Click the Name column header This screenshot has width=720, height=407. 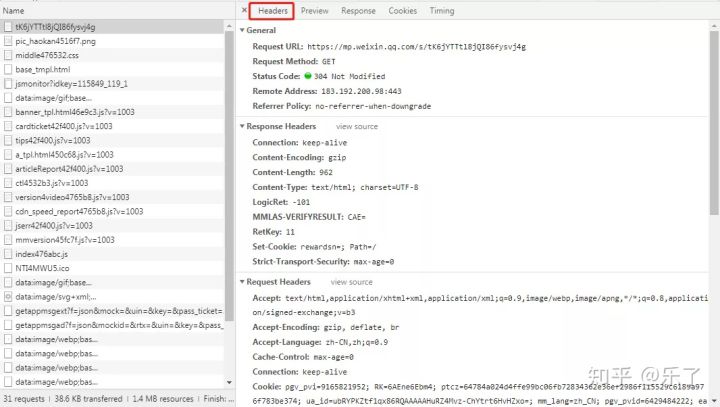118,11
